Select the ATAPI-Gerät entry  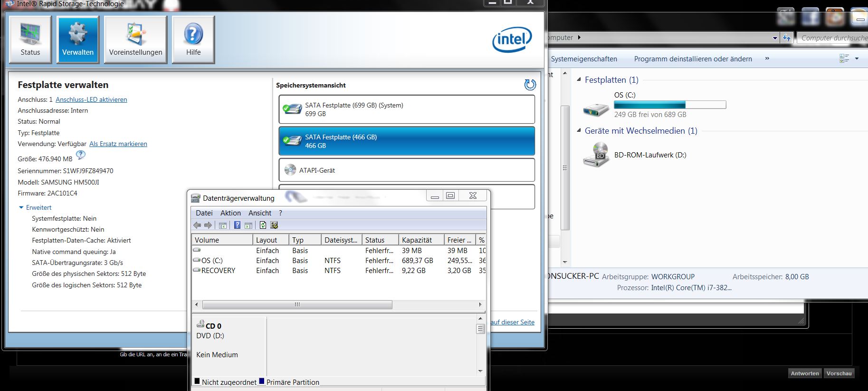coord(407,170)
